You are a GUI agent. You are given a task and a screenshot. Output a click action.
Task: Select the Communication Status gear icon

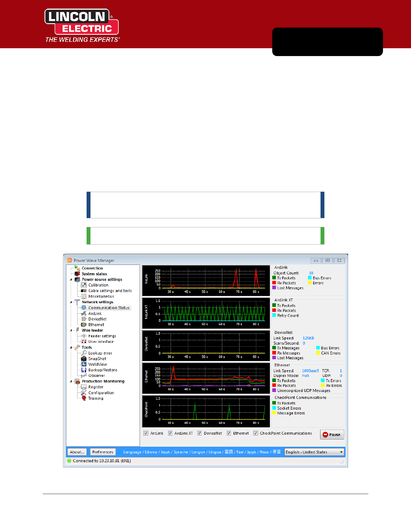84,308
